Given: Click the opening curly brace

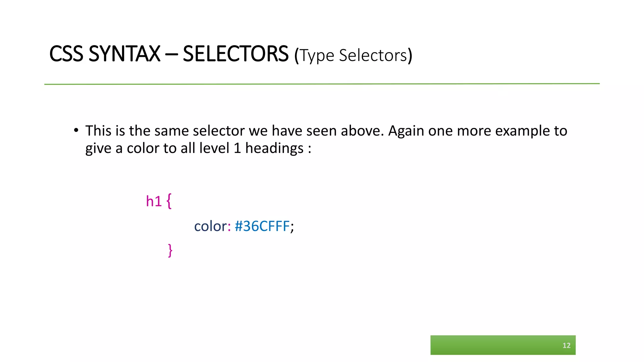Looking at the screenshot, I should (x=169, y=201).
